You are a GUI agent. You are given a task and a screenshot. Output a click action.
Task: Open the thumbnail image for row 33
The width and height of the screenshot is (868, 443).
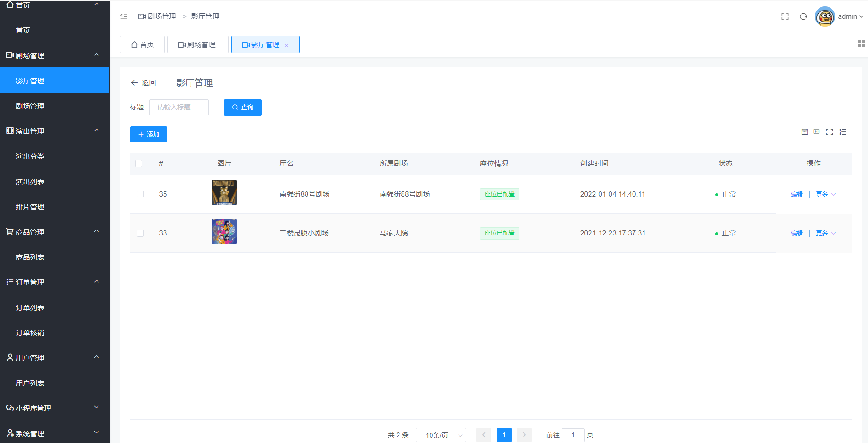coord(224,231)
